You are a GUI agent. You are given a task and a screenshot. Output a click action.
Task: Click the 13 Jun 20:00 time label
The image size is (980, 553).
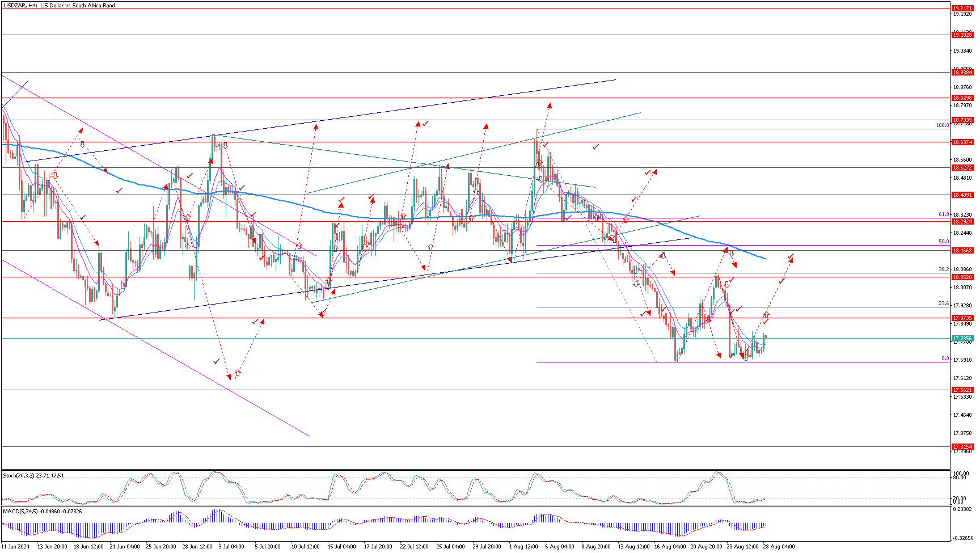[52, 547]
